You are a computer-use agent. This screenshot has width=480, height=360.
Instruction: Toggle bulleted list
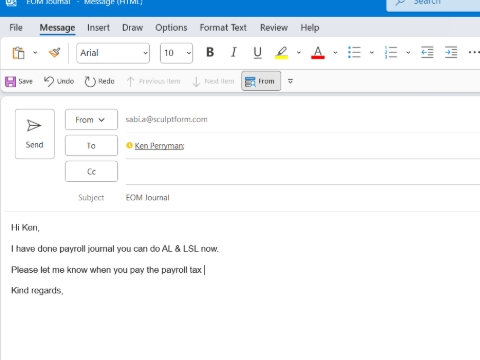[x=354, y=52]
